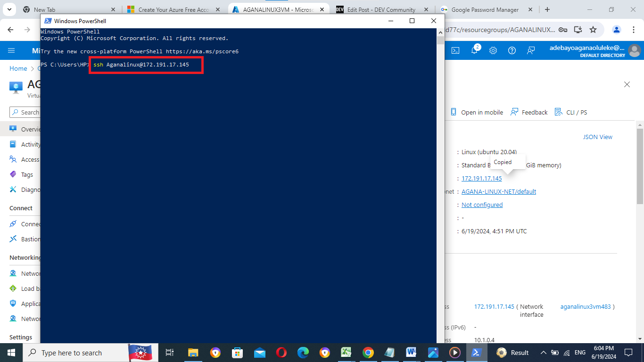This screenshot has width=644, height=362.
Task: Click the PowerShell icon on the taskbar
Action: (x=476, y=353)
